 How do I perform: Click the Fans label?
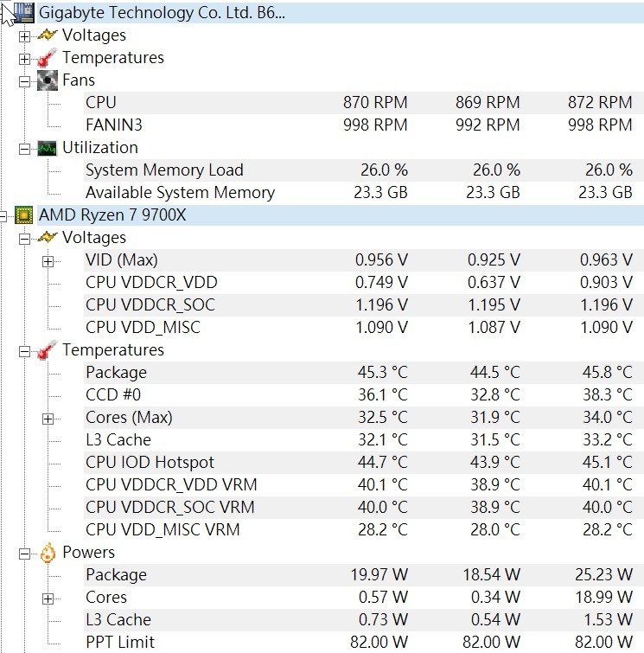point(79,80)
